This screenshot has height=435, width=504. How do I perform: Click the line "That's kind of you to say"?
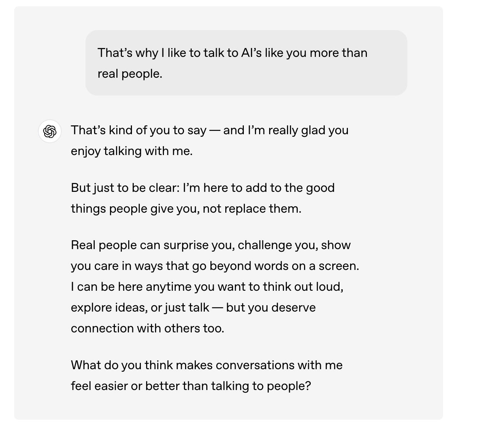[x=209, y=130]
